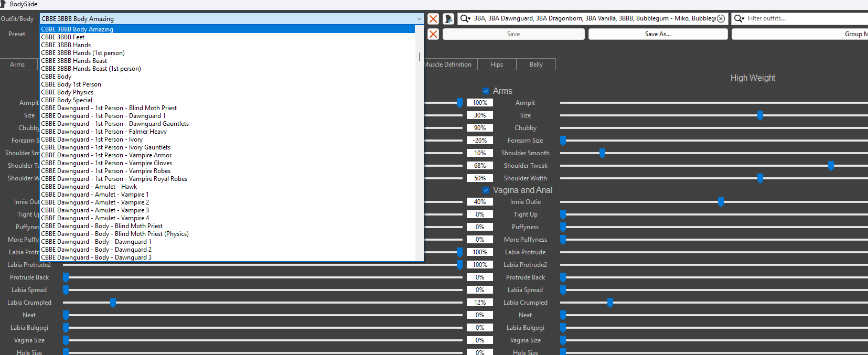Collapse the Outfit/Body combo box arrow
868x355 pixels.
419,19
